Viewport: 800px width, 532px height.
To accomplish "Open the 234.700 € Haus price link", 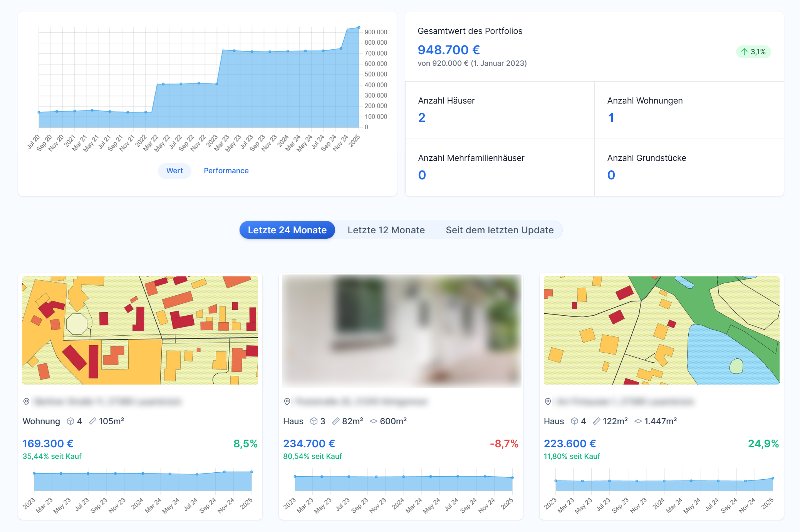I will point(309,443).
